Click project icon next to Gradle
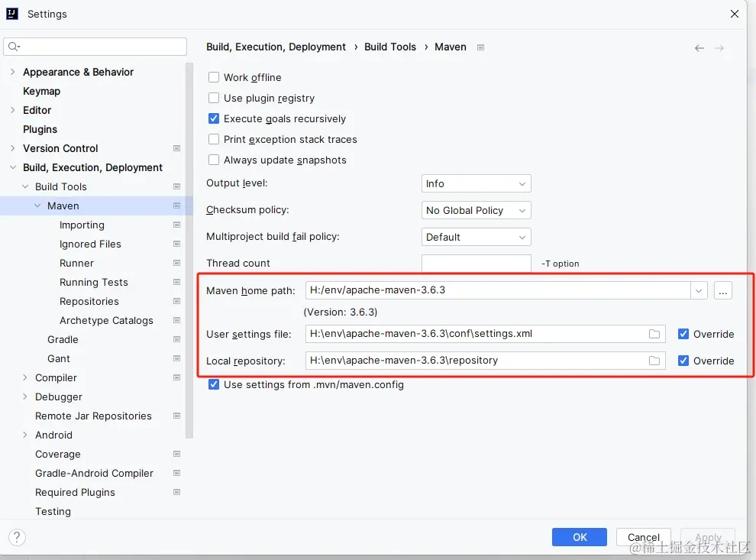Image resolution: width=756 pixels, height=560 pixels. 176,339
